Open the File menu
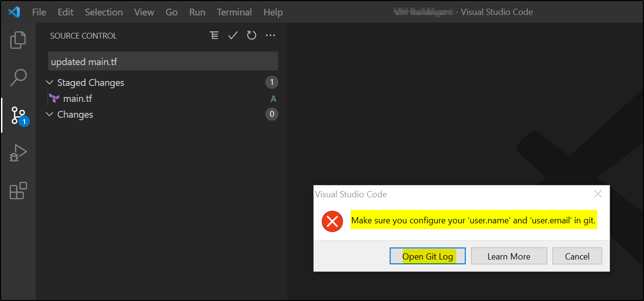 coord(39,12)
